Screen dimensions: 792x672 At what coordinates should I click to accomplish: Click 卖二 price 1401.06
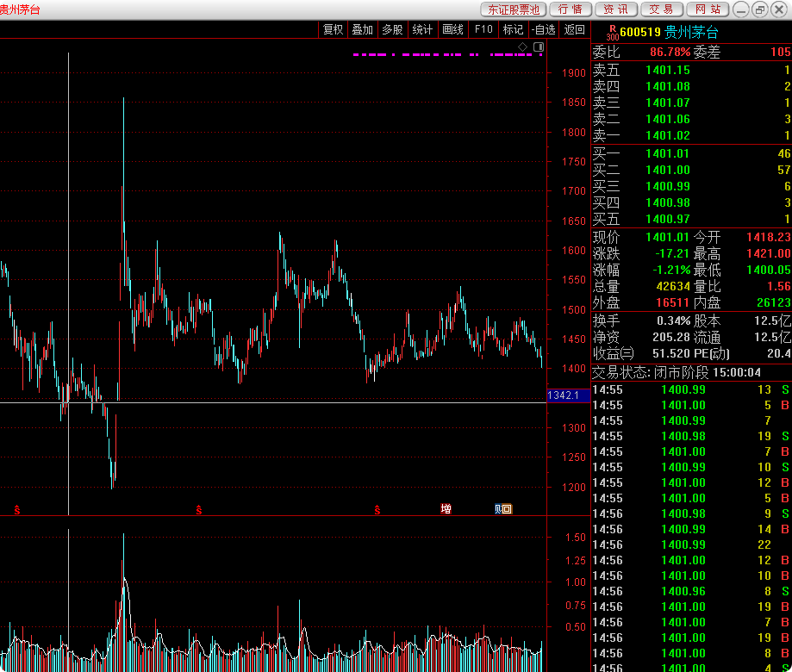coord(667,119)
